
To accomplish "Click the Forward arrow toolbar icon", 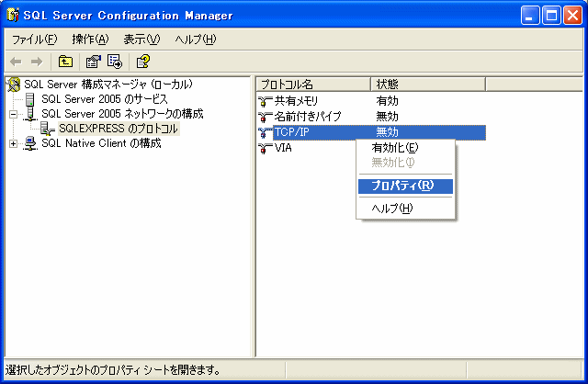I will click(x=37, y=62).
